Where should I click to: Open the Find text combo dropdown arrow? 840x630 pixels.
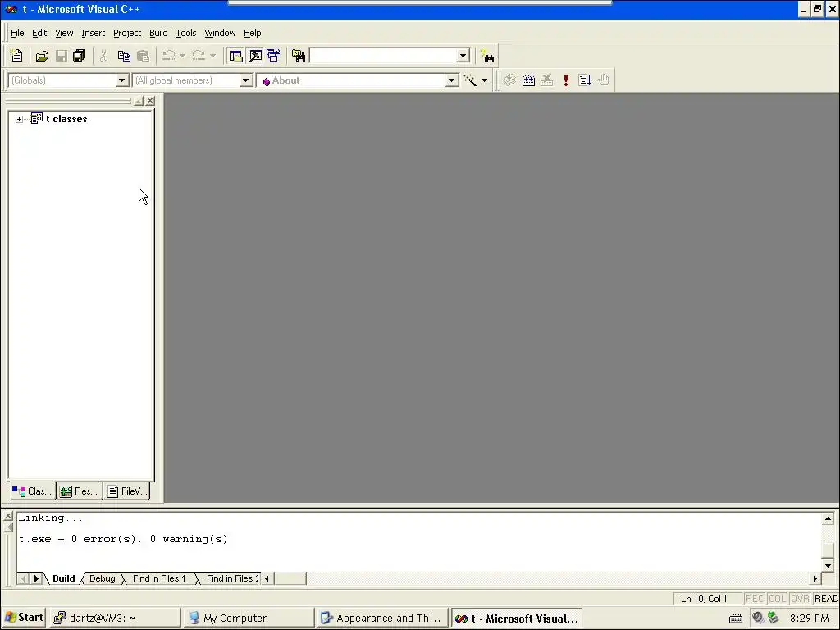coord(463,56)
